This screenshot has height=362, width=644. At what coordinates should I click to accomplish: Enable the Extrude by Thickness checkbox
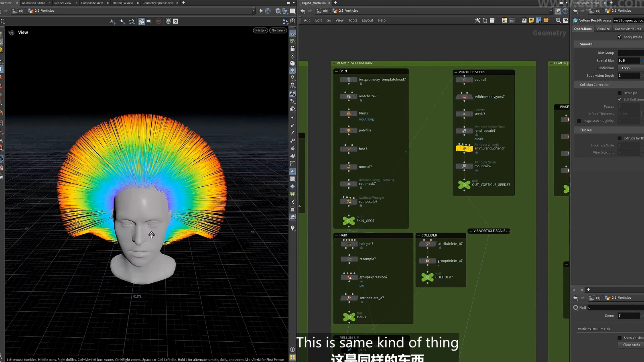619,138
